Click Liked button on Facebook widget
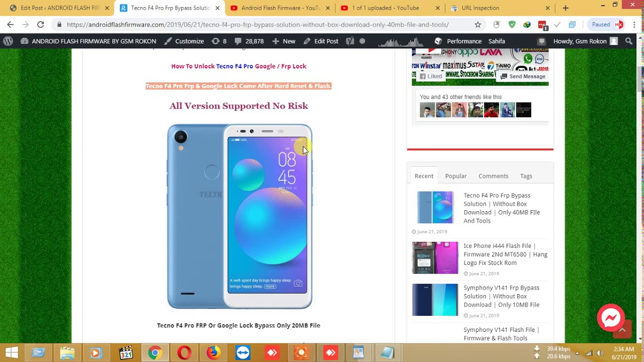Screen dimensions: 644x362 [x=431, y=76]
